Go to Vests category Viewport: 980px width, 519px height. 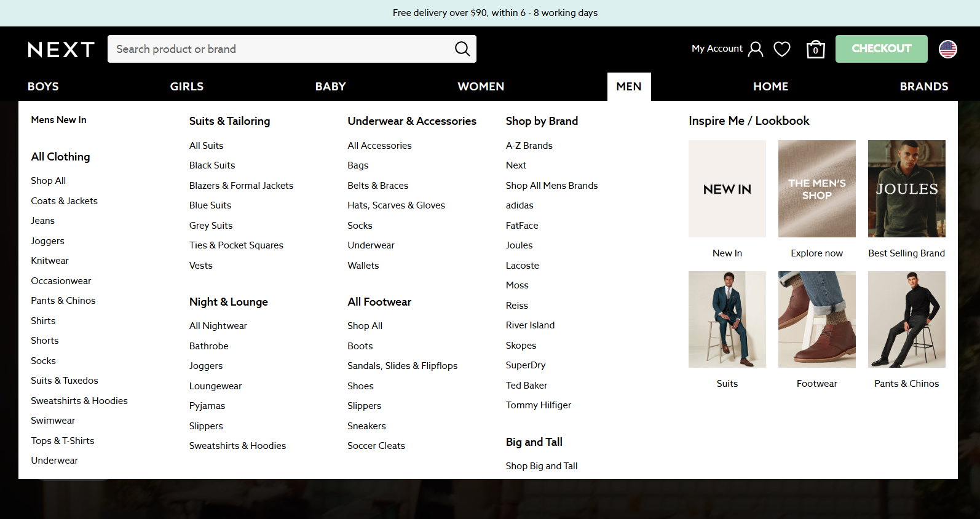(201, 266)
